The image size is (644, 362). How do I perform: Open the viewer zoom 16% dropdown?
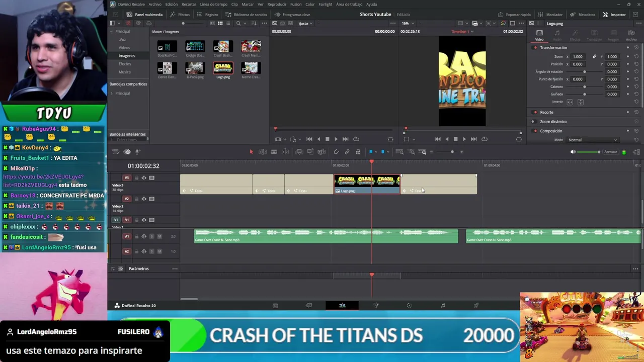pos(408,23)
